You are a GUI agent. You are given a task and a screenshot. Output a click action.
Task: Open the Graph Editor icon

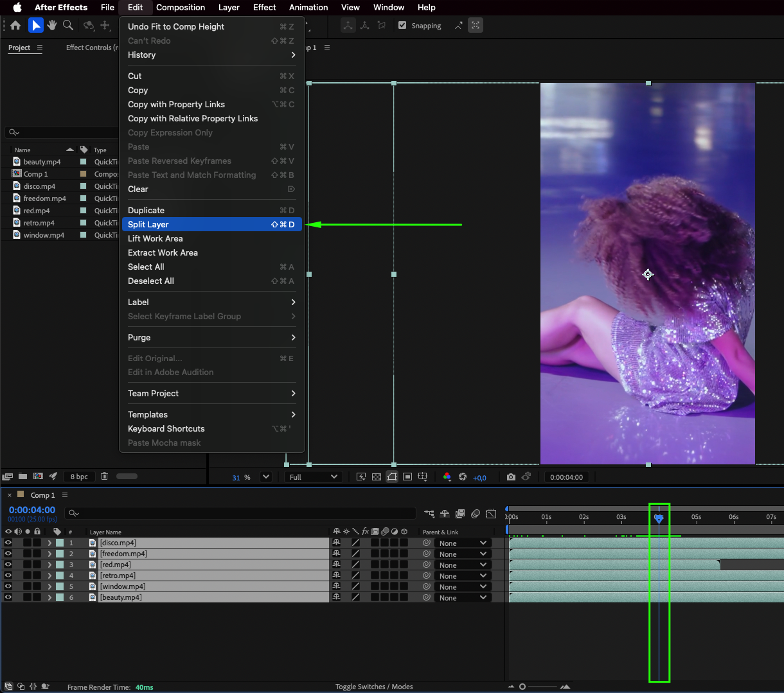pos(491,514)
